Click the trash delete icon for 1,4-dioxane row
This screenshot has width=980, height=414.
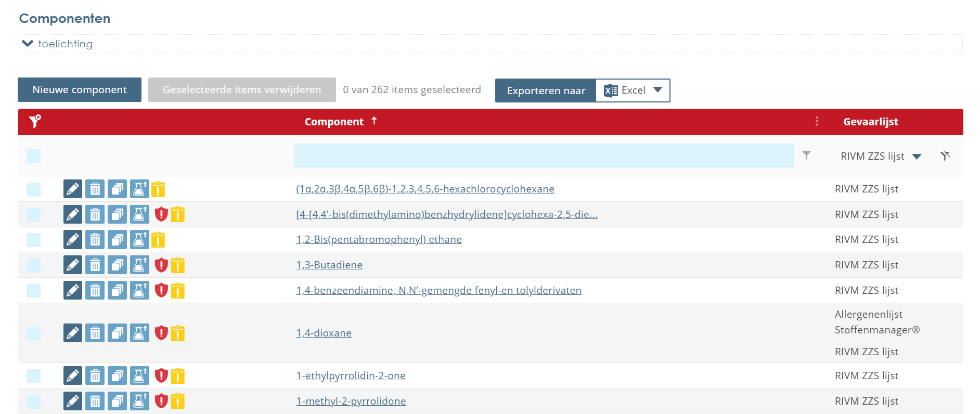click(95, 333)
